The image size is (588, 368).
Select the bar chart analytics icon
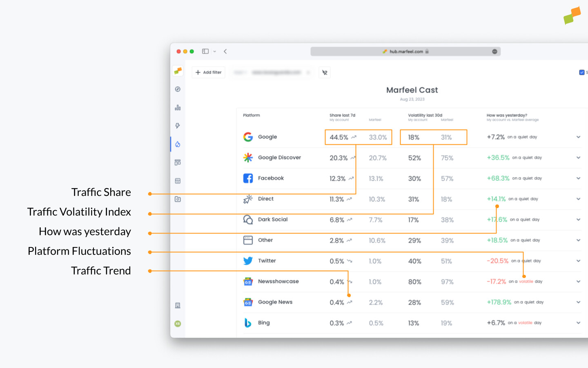(178, 107)
